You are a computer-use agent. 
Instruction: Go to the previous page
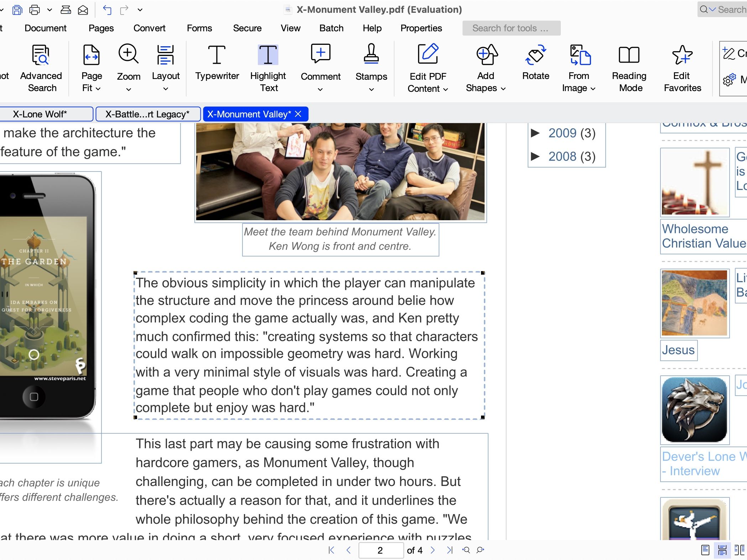[x=349, y=550]
